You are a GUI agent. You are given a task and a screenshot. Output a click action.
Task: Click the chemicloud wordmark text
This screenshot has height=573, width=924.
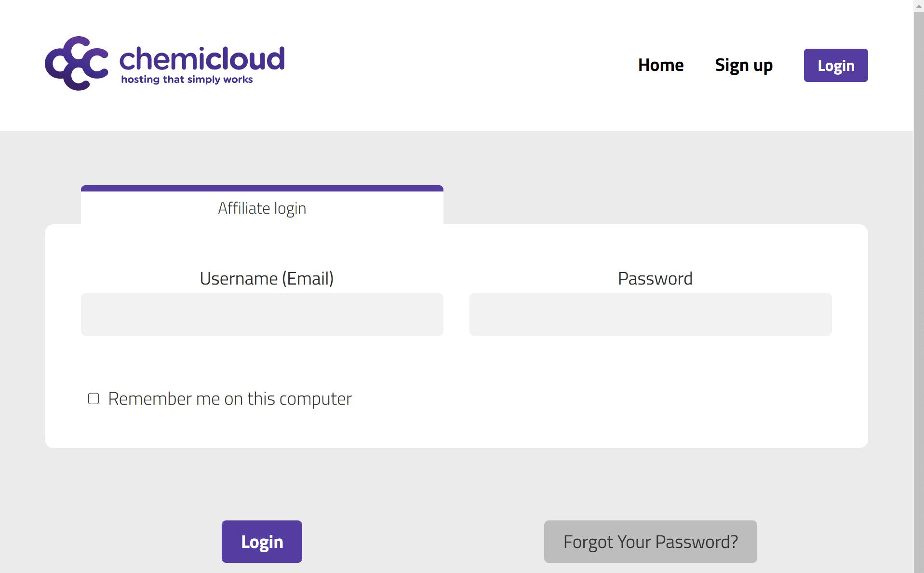tap(201, 59)
